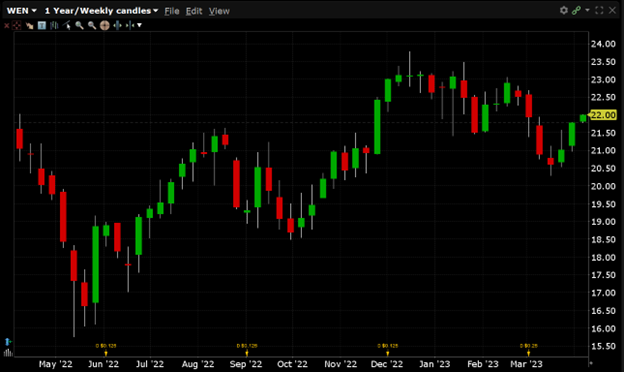Click the red zoom out magnifier

click(92, 25)
